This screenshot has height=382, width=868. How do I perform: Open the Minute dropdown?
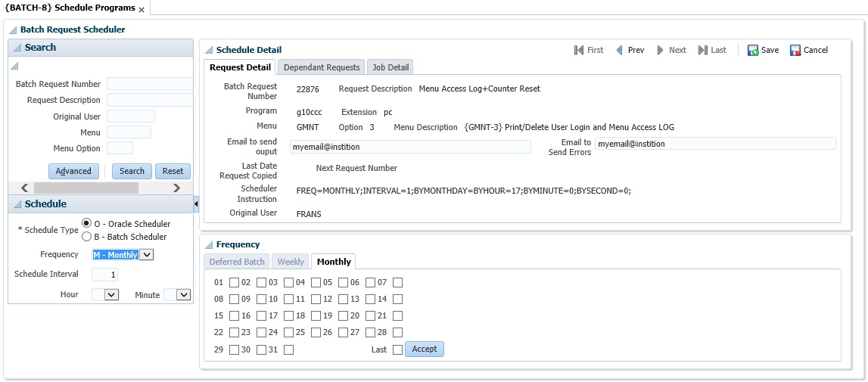point(183,295)
